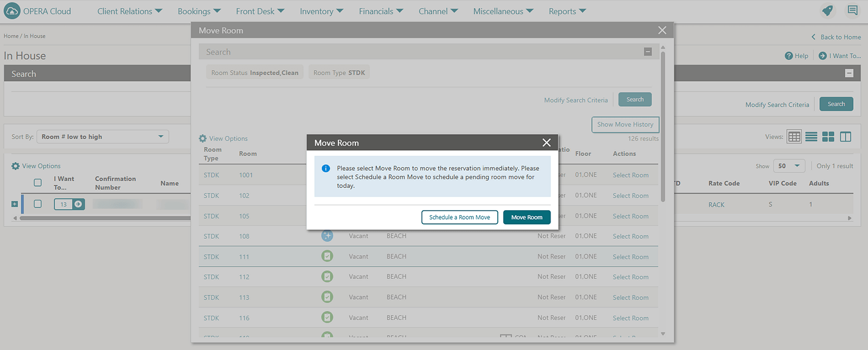The height and width of the screenshot is (350, 868).
Task: Click the Move Room button
Action: pyautogui.click(x=526, y=217)
